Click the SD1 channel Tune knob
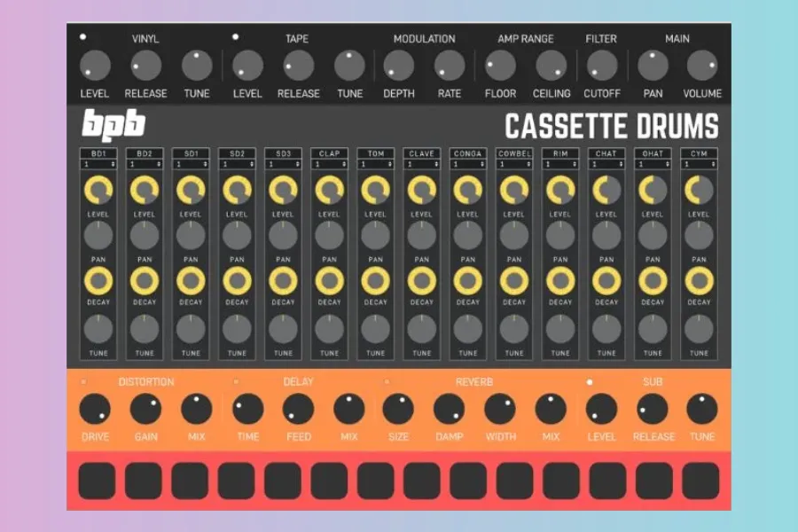The height and width of the screenshot is (532, 798). pos(191,329)
